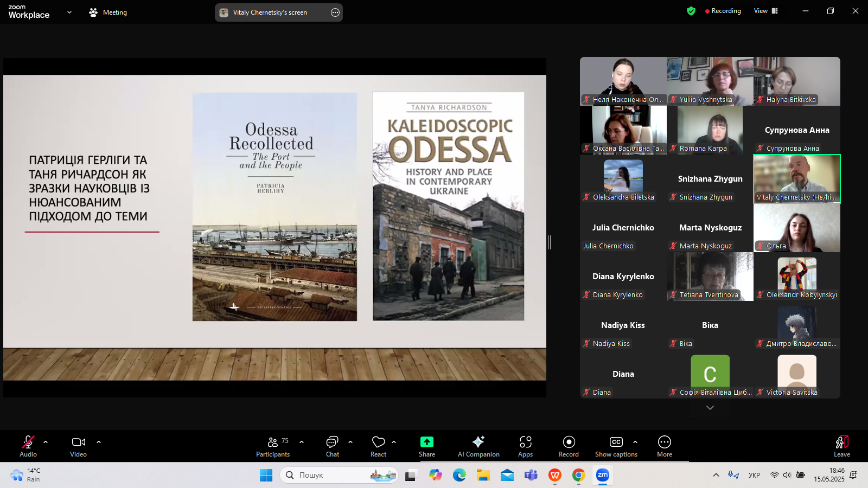
Task: Expand audio options arrow next to Audio
Action: (46, 442)
